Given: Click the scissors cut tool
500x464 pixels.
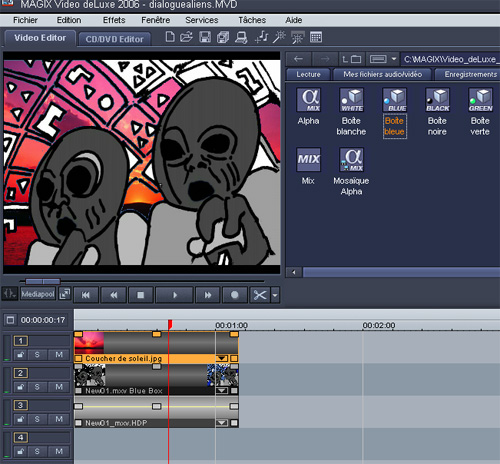Looking at the screenshot, I should 260,295.
